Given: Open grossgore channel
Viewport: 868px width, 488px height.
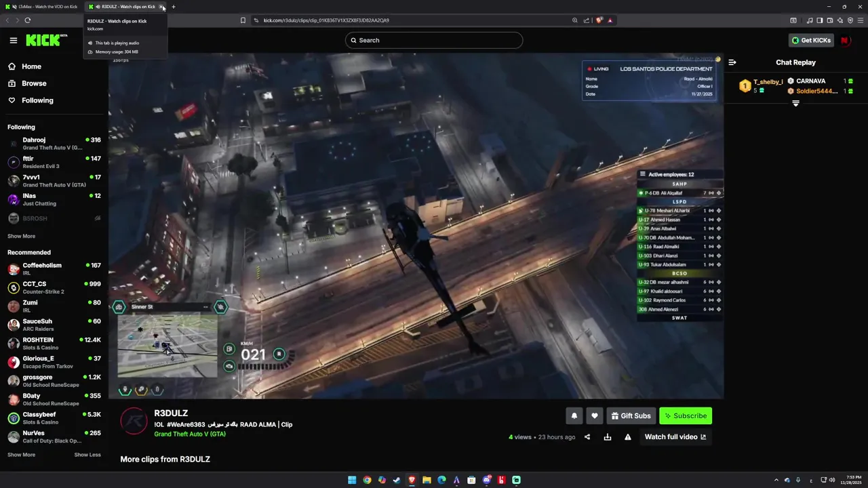Looking at the screenshot, I should click(x=54, y=381).
